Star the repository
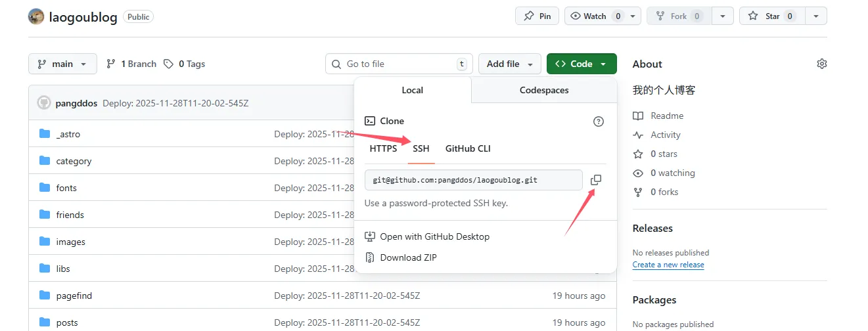 click(773, 16)
